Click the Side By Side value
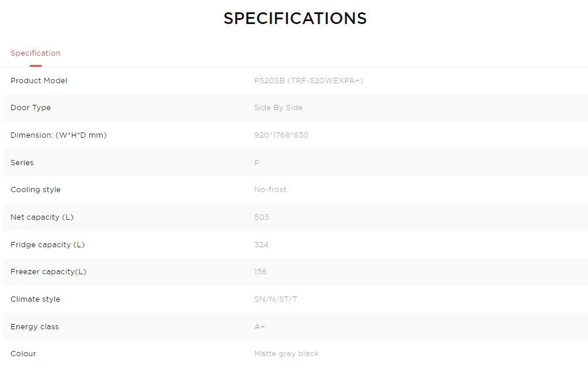 278,108
